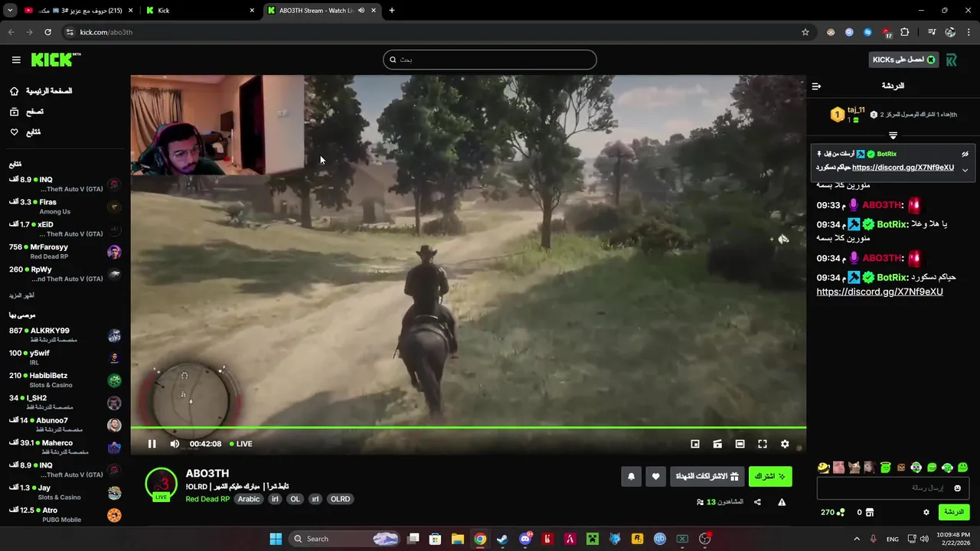The width and height of the screenshot is (980, 551).
Task: Insert the cat emote
Action: (854, 467)
